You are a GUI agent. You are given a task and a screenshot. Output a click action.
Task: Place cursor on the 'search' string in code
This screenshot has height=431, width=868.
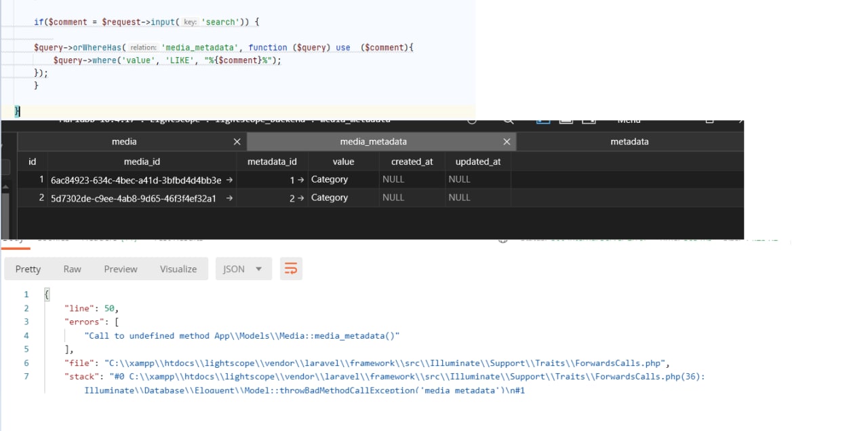[220, 22]
